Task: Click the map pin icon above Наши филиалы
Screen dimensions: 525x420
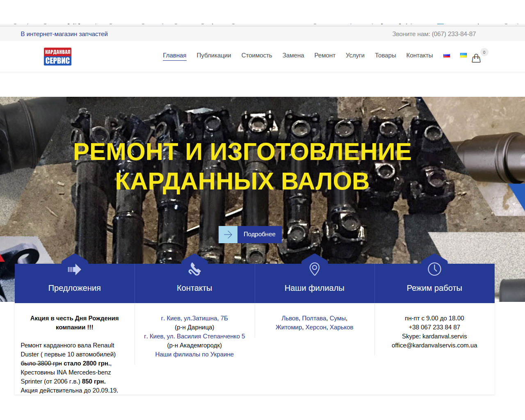Action: tap(315, 269)
